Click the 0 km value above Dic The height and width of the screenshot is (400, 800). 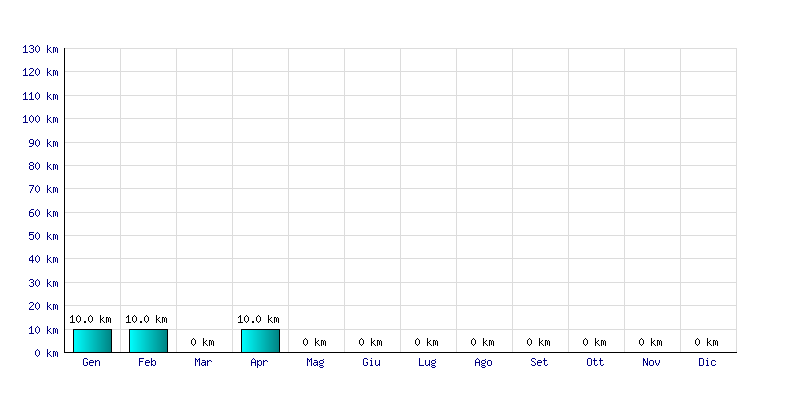[706, 342]
